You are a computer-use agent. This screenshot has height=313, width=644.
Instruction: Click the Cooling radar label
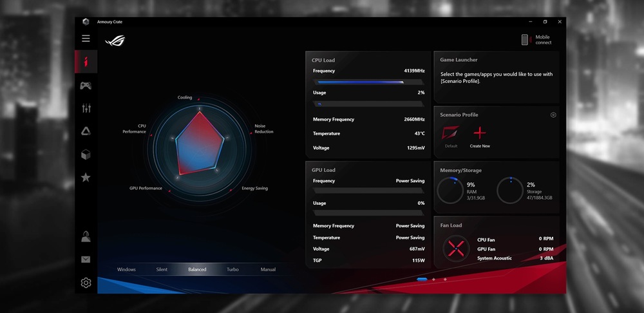tap(185, 98)
